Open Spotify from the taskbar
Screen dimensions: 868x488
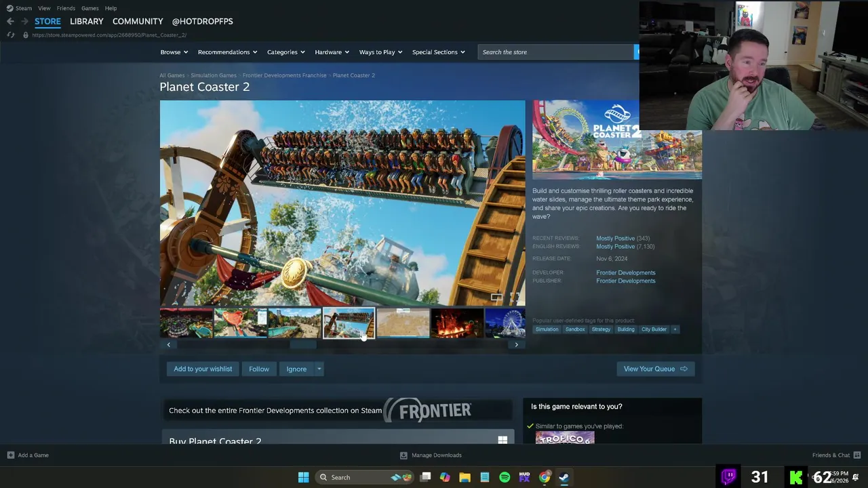tap(505, 477)
